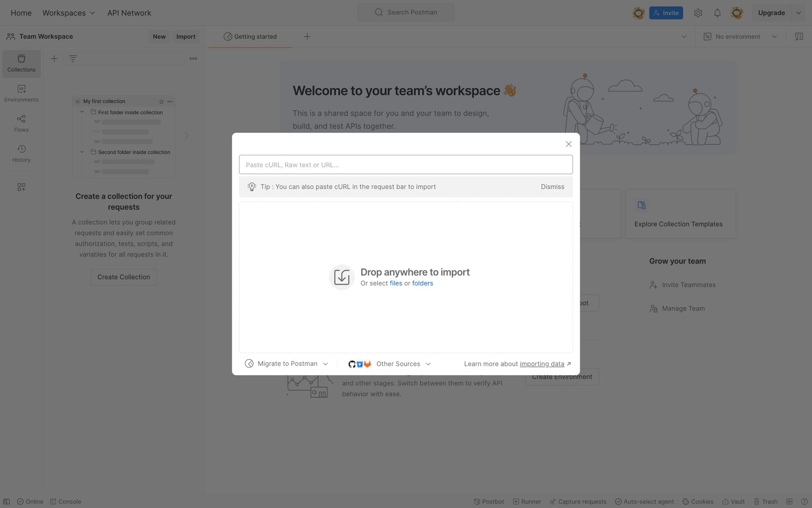Open the No environment selector
Image resolution: width=812 pixels, height=508 pixels.
(740, 36)
